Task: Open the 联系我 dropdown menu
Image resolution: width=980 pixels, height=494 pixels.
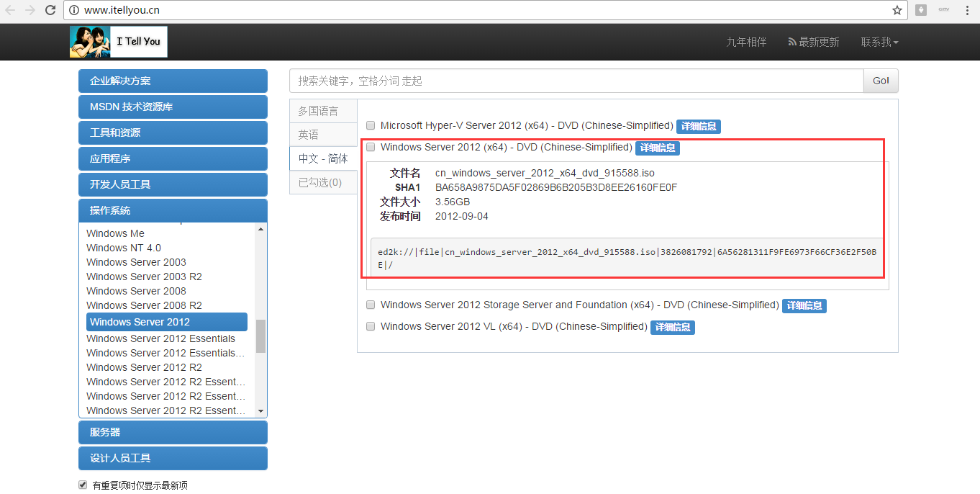Action: (x=880, y=42)
